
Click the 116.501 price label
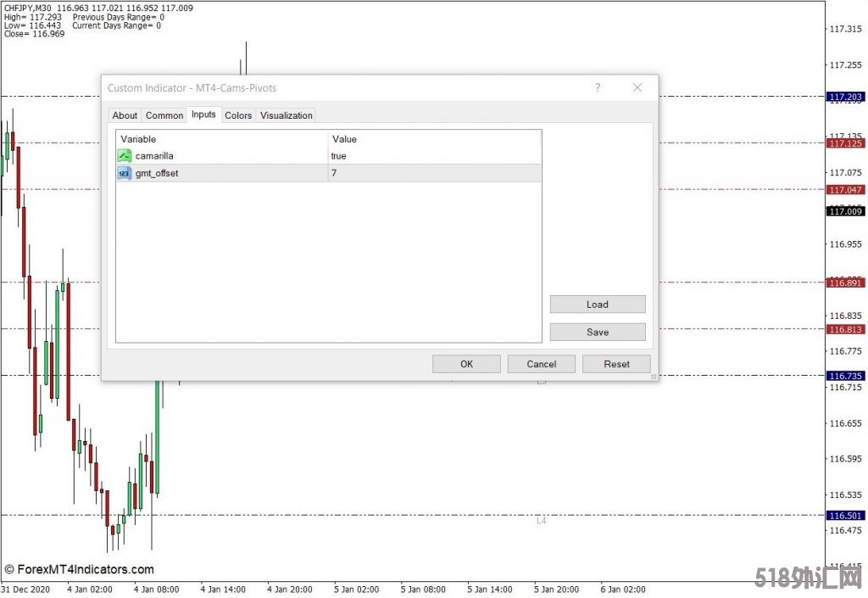(x=845, y=516)
